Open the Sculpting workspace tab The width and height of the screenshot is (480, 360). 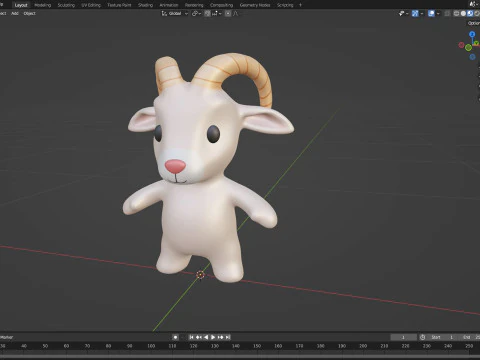[66, 5]
